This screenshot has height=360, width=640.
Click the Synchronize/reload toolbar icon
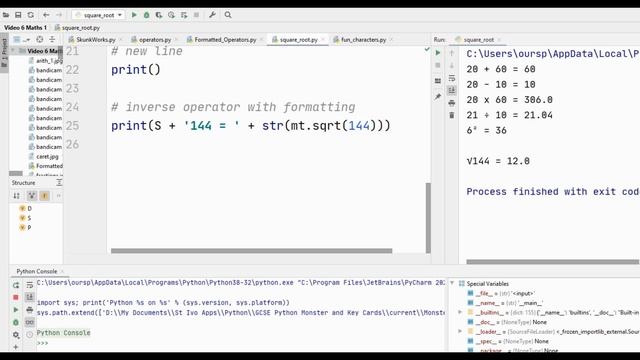(31, 15)
